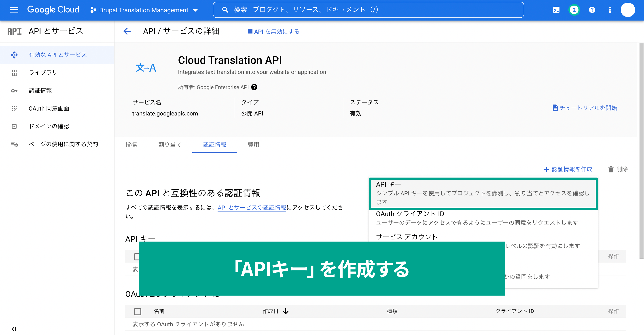This screenshot has height=335, width=644.
Task: Choose 'API キー' from the credentials menu
Action: pos(483,193)
